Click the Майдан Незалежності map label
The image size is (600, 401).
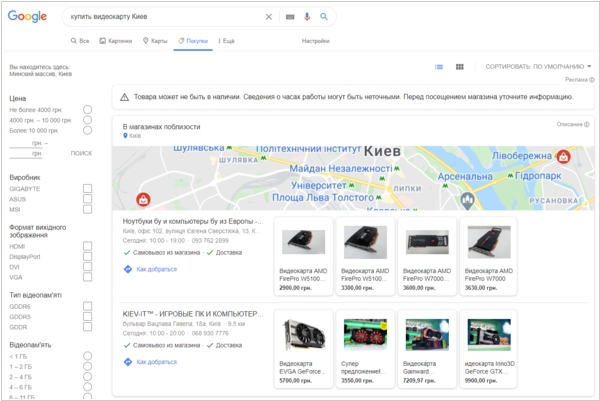point(341,168)
